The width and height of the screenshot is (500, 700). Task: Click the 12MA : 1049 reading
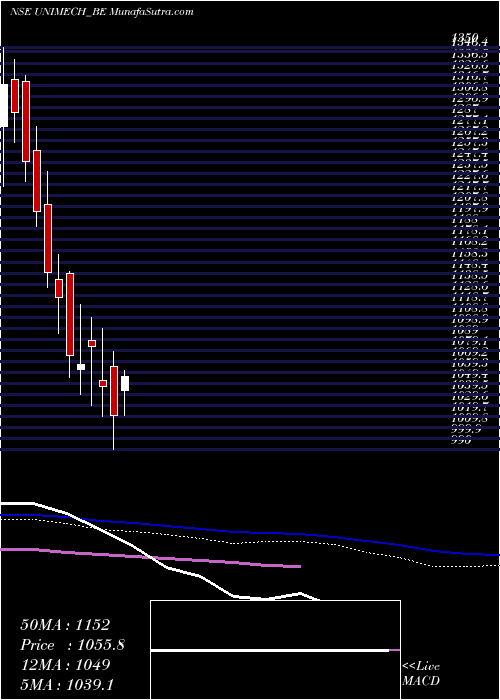click(65, 665)
